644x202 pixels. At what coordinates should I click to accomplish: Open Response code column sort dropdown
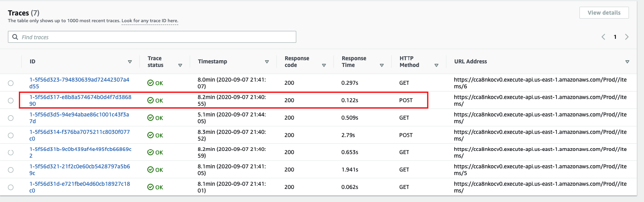coord(324,65)
